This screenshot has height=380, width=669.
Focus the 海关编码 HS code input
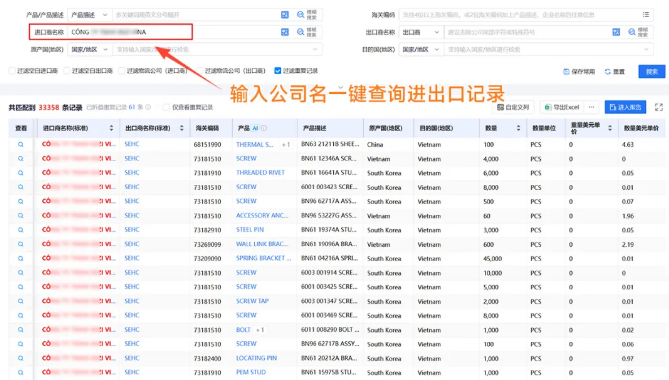pyautogui.click(x=521, y=15)
